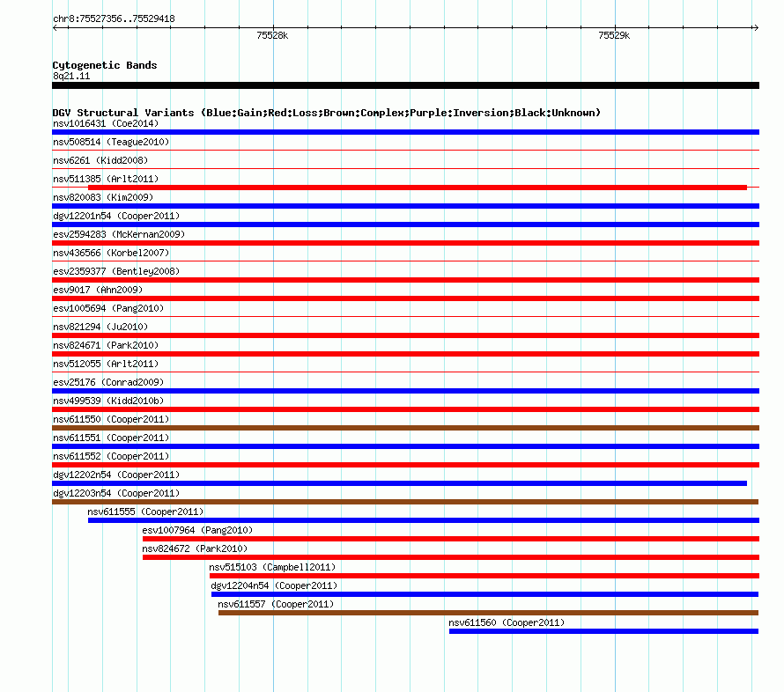Viewport: 784px width, 692px height.
Task: Open variant esv2359377 (Bentley2008)
Action: [116, 271]
